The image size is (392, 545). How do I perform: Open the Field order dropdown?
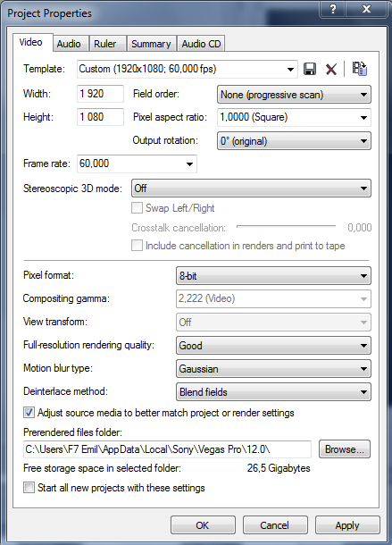[x=294, y=95]
